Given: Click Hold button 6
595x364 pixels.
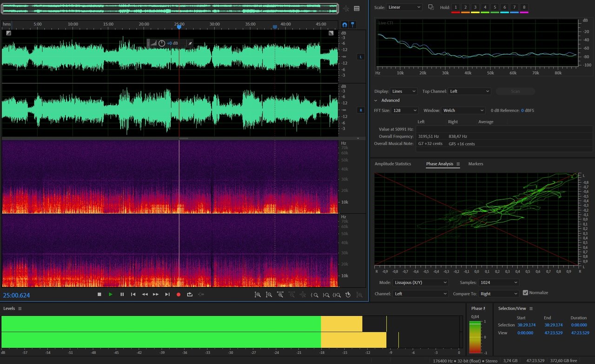Looking at the screenshot, I should tap(505, 7).
